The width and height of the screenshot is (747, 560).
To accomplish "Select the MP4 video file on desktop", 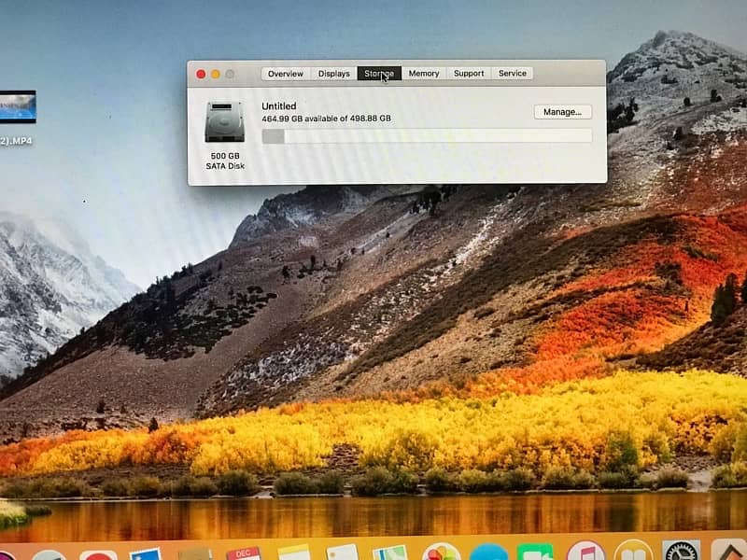I will click(x=16, y=107).
